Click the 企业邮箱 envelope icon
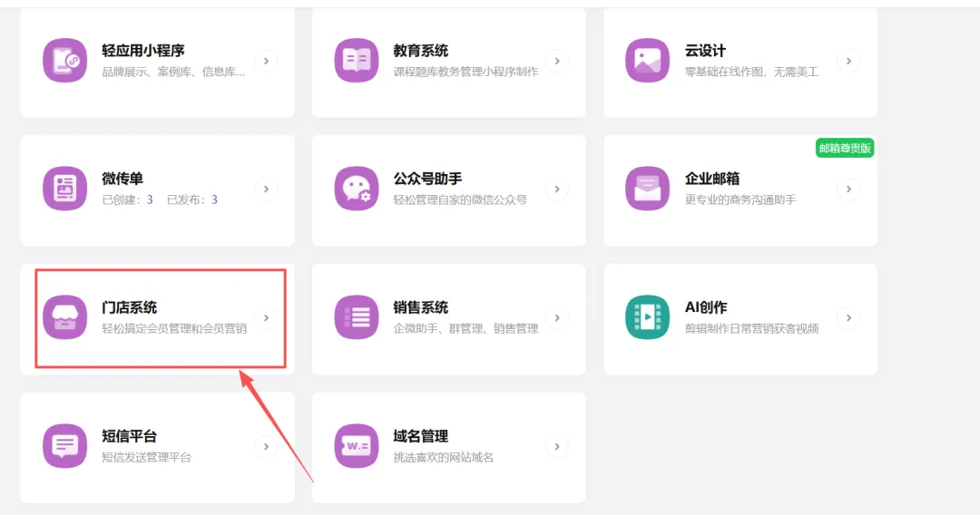The width and height of the screenshot is (980, 515). [x=648, y=189]
